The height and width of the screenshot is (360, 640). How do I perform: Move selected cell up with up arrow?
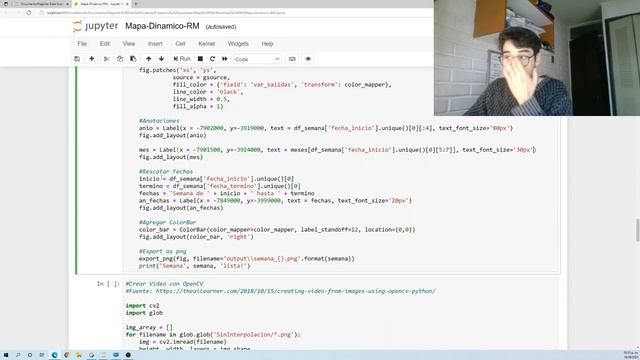tap(149, 59)
